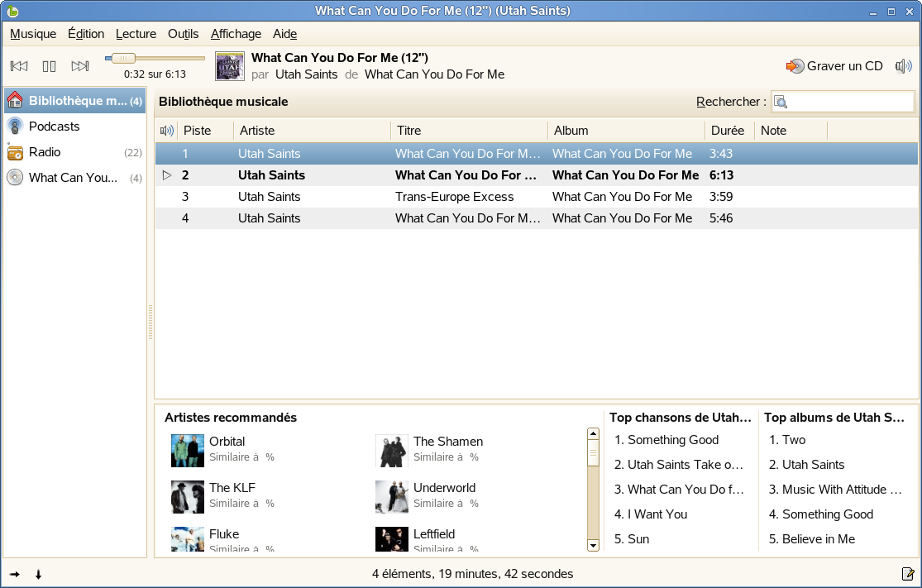Screen dimensions: 922x588
Task: Click recommended artists scrollbar thumb
Action: [x=593, y=452]
